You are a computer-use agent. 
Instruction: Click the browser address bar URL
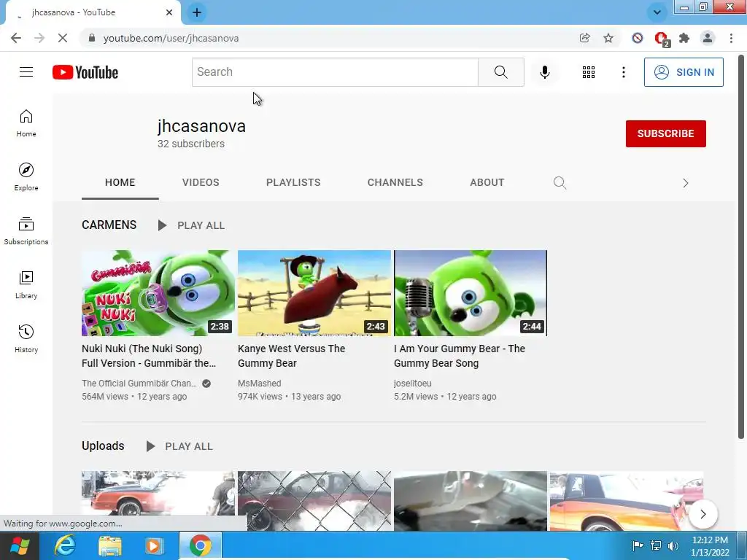tap(171, 38)
